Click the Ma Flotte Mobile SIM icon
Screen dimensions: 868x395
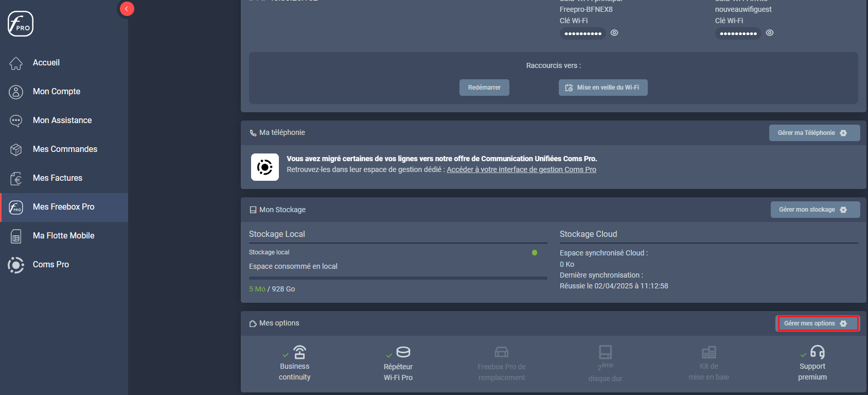16,236
